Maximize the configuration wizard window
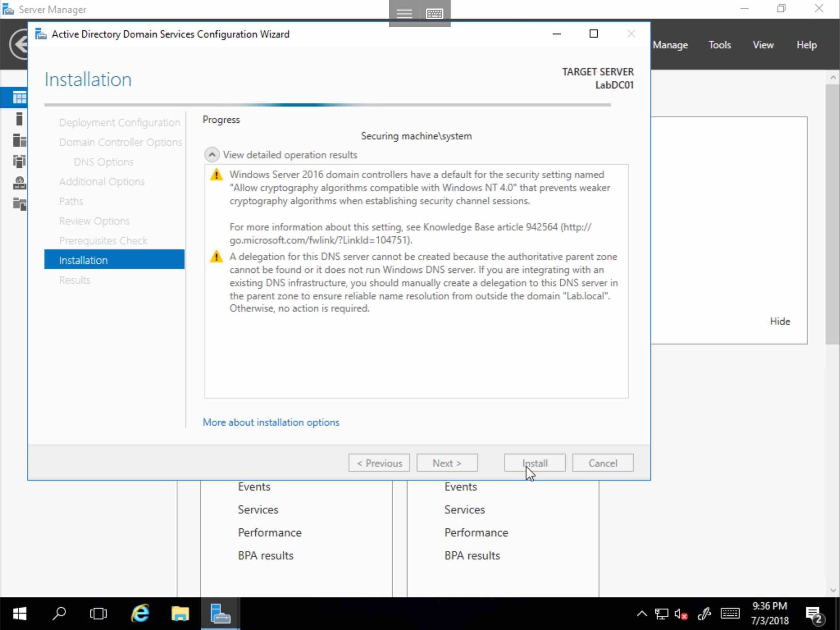Viewport: 840px width, 630px height. click(x=593, y=34)
